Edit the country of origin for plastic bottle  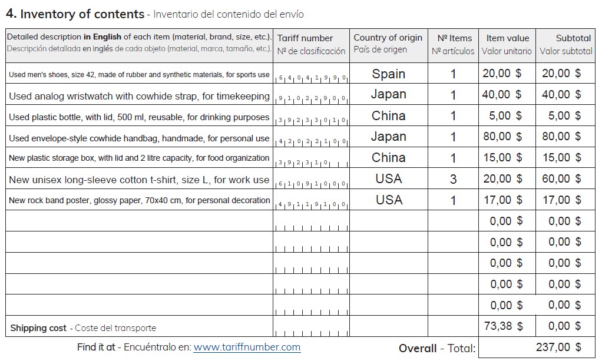(389, 115)
